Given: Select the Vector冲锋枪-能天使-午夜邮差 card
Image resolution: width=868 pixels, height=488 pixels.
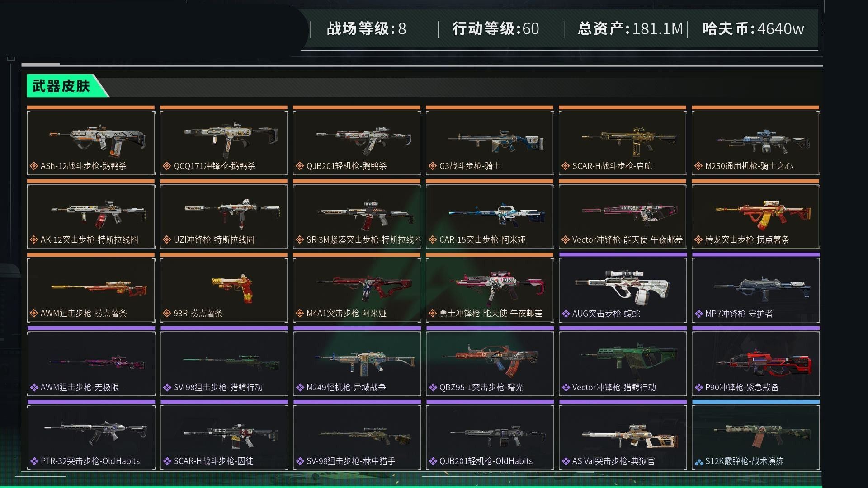Looking at the screenshot, I should pos(623,216).
